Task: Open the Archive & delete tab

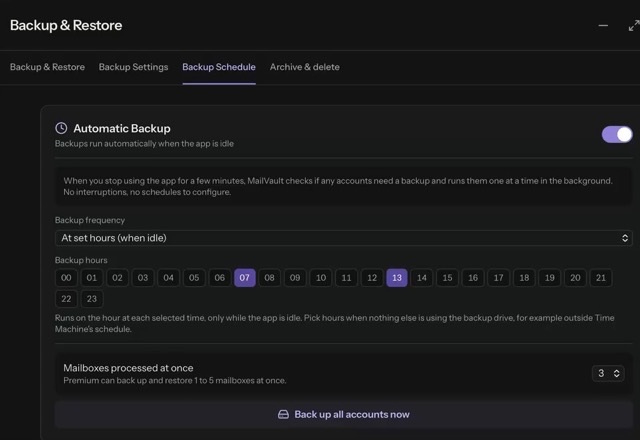Action: (x=304, y=67)
